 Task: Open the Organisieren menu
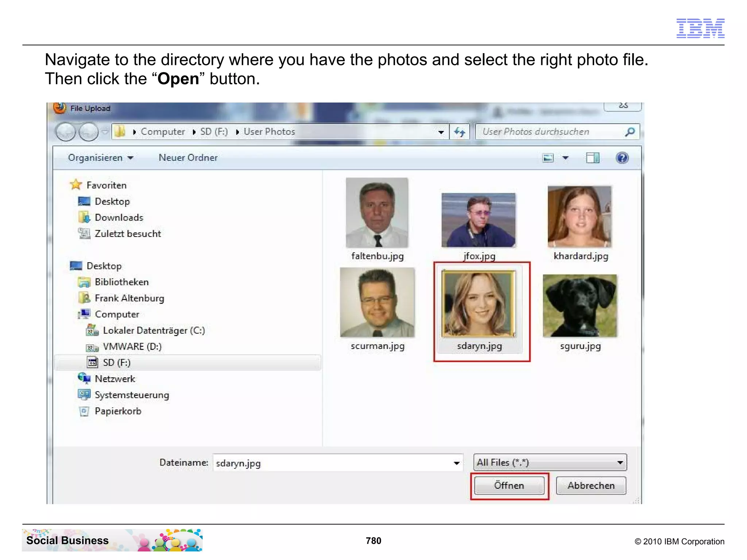pyautogui.click(x=101, y=158)
